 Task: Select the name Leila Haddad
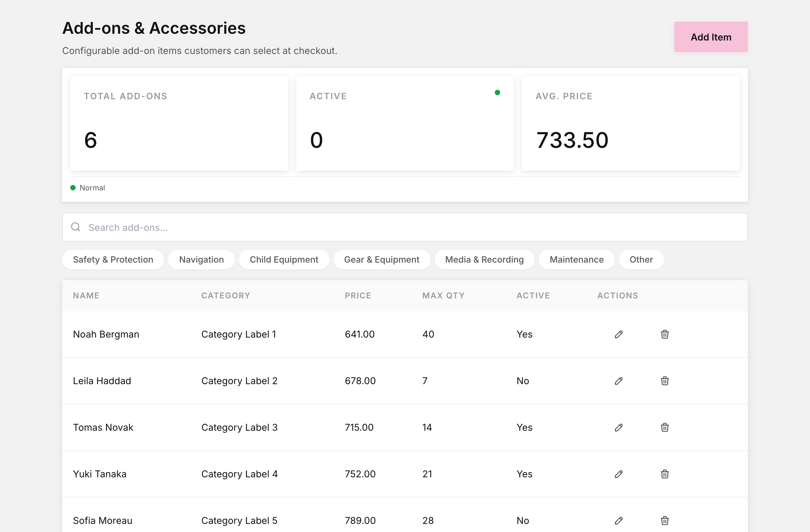102,381
